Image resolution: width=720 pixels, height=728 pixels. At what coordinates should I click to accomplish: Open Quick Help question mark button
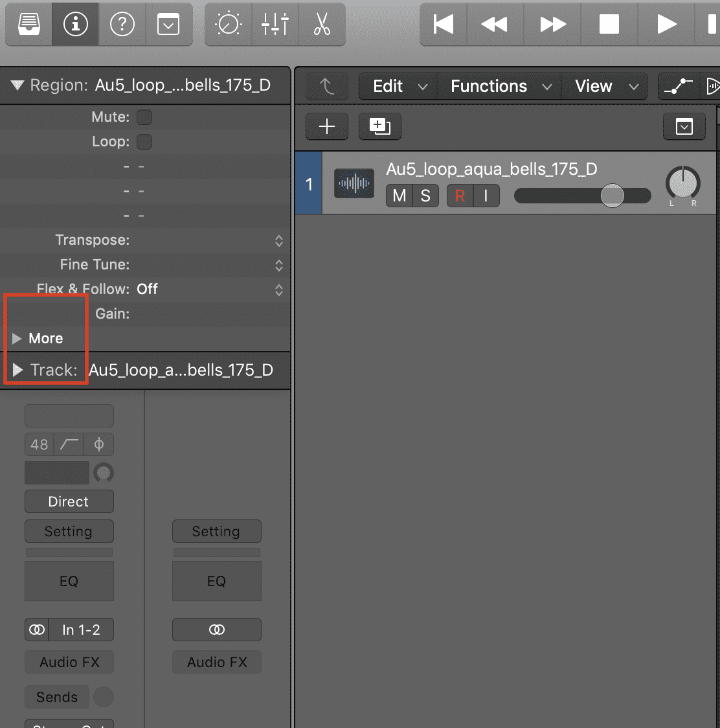click(122, 24)
